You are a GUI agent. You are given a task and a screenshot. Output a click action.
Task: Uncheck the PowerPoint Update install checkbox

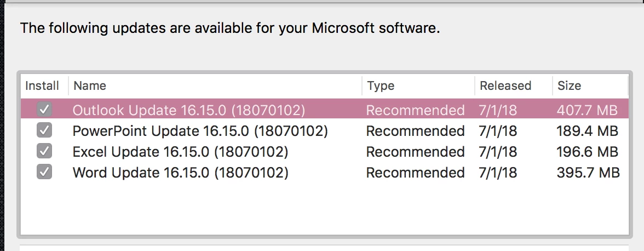pos(44,131)
